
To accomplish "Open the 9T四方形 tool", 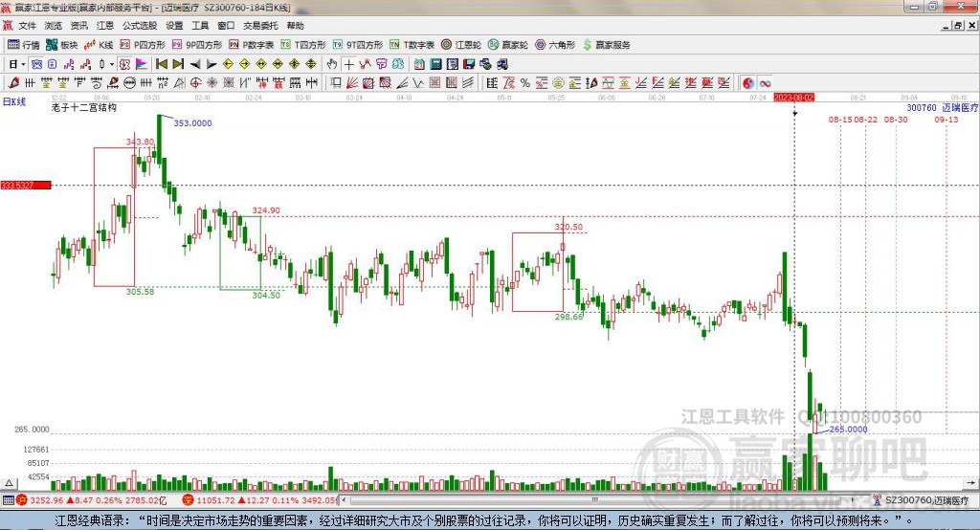I will click(x=358, y=45).
